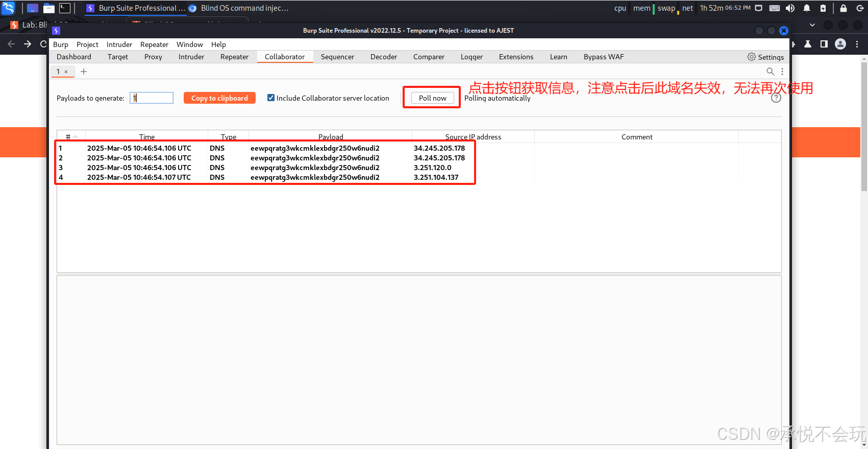Click the Collaborator search magnifier icon
The image size is (868, 449).
(x=771, y=72)
